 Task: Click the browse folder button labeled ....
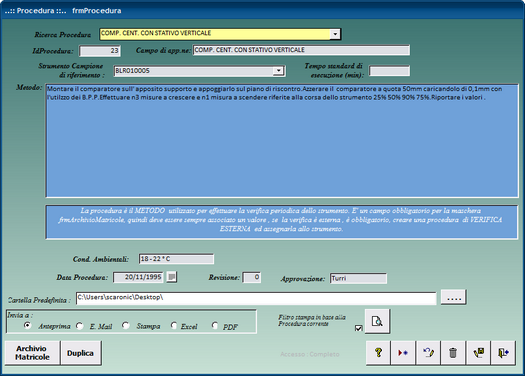(454, 297)
